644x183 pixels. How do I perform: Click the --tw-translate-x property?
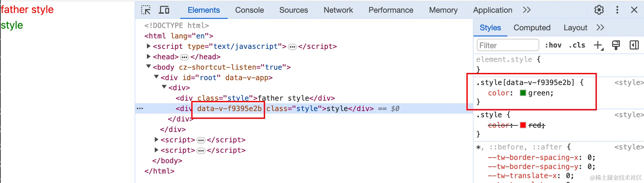[x=522, y=176]
